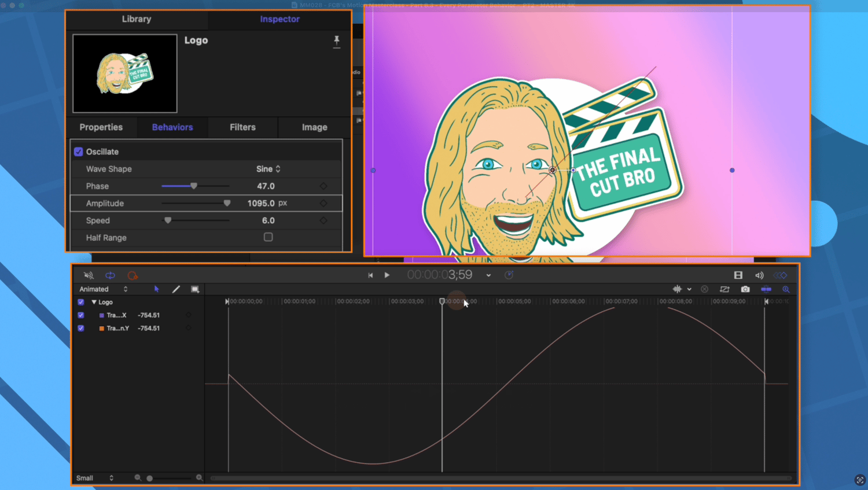Click the zoom out magnifier icon
Image resolution: width=868 pixels, height=490 pixels.
138,478
